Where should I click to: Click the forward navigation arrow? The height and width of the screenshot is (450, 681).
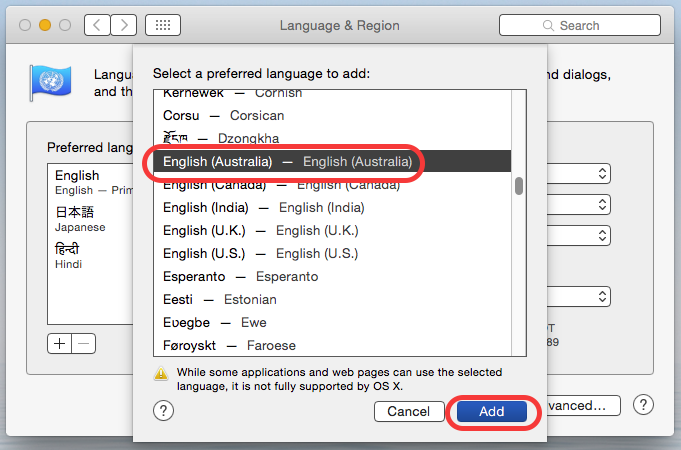[124, 25]
